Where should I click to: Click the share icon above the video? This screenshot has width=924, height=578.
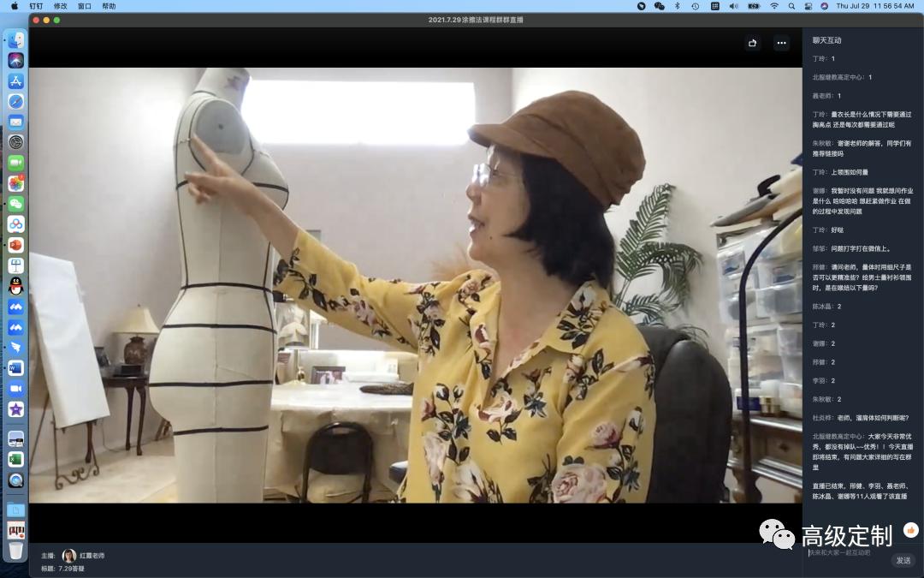tap(753, 43)
